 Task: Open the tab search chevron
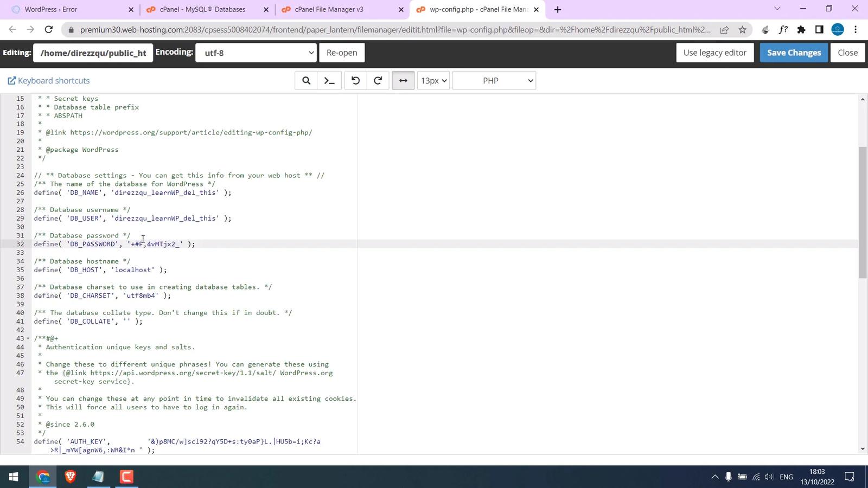tap(777, 9)
